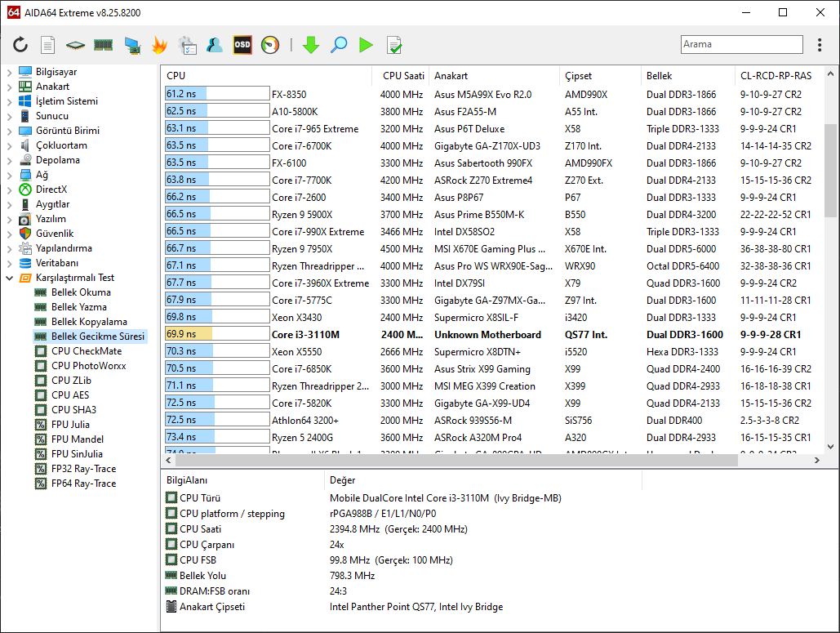Launch the flame stability test icon
The width and height of the screenshot is (840, 633).
coord(159,45)
